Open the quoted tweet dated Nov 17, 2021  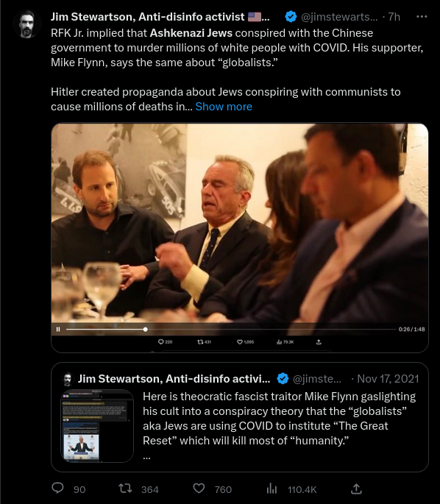(240, 417)
